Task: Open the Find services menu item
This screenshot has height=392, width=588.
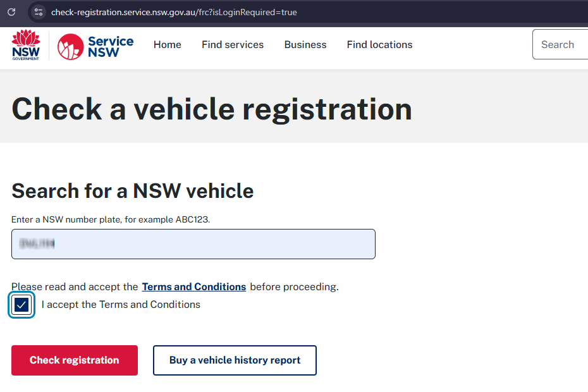Action: (233, 45)
